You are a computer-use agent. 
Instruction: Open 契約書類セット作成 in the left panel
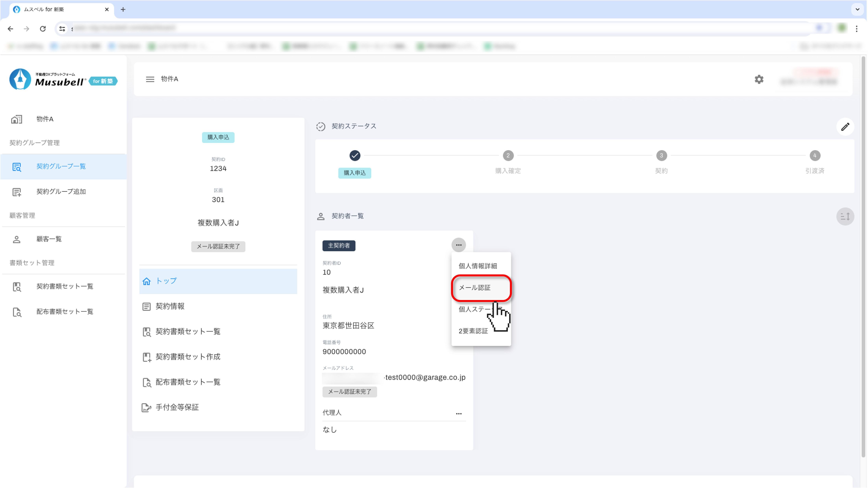click(x=188, y=357)
